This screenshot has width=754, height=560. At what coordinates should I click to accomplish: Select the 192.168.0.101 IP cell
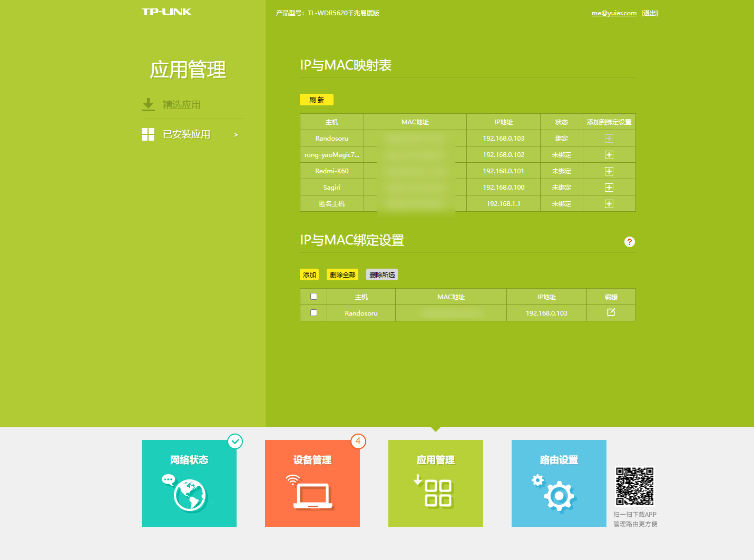(504, 171)
